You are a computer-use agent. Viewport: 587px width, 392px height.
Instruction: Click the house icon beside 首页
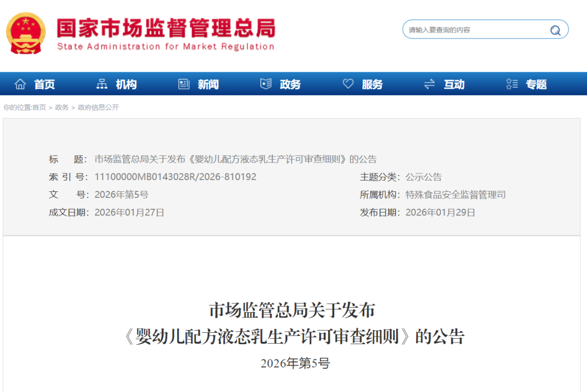[x=20, y=84]
